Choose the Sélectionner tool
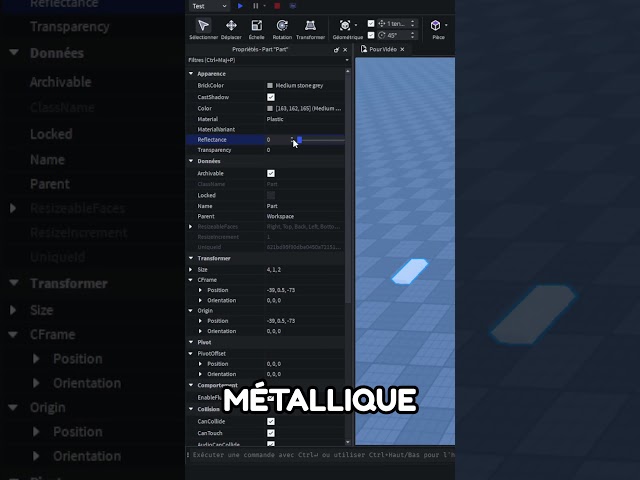Viewport: 640px width, 480px height. coord(203,29)
